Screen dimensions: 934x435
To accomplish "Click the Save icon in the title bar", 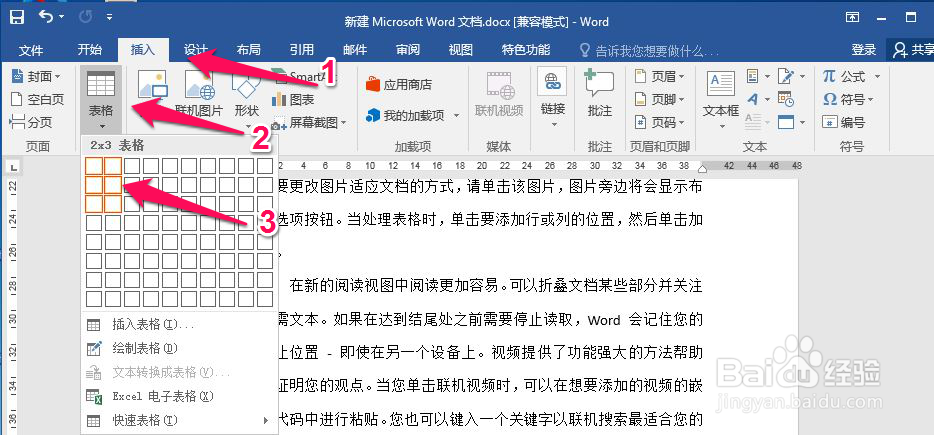I will [17, 17].
